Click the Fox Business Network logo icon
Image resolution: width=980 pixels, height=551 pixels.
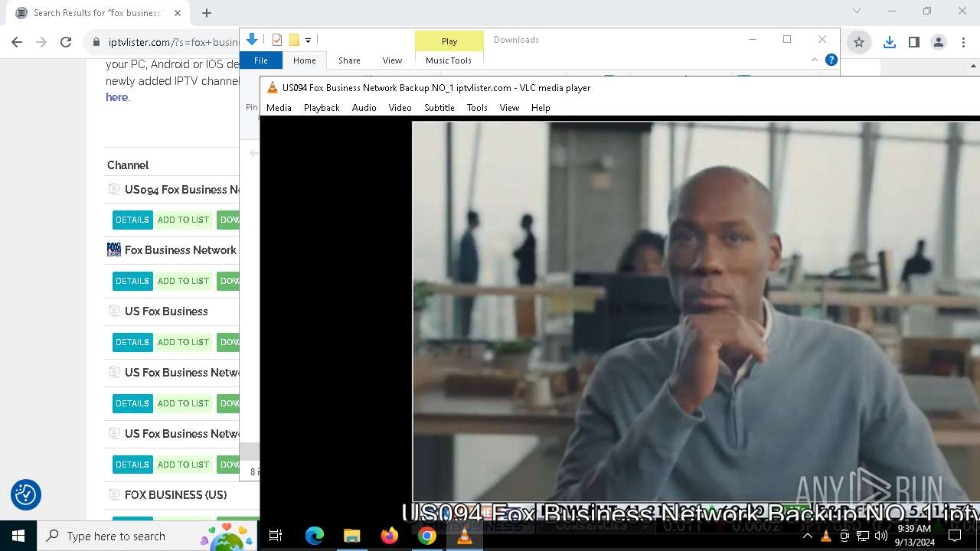(114, 249)
